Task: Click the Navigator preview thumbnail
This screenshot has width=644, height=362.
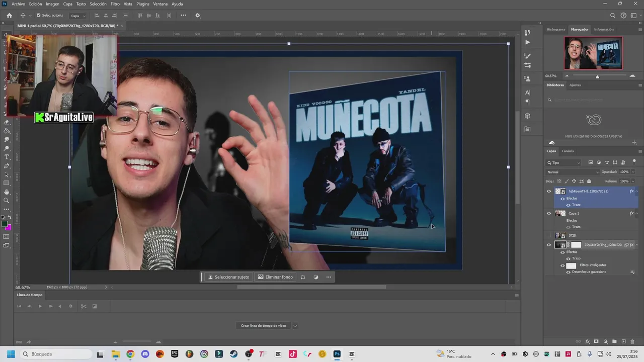Action: 593,53
